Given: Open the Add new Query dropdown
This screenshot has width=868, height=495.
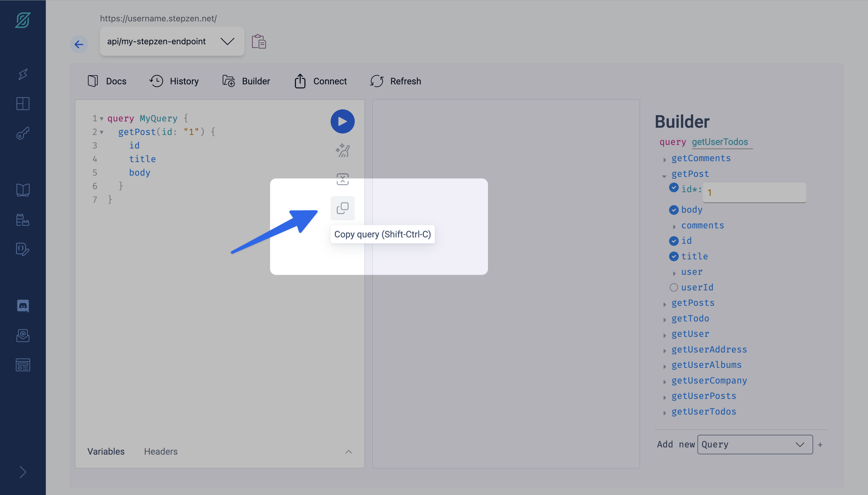Looking at the screenshot, I should pos(755,445).
